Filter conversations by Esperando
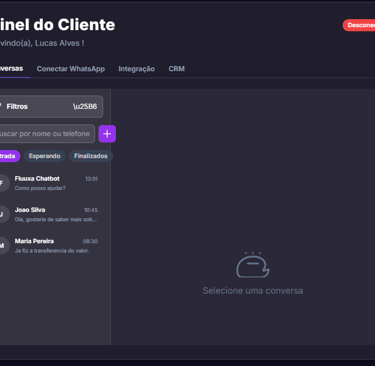Image resolution: width=375 pixels, height=366 pixels. click(x=44, y=156)
